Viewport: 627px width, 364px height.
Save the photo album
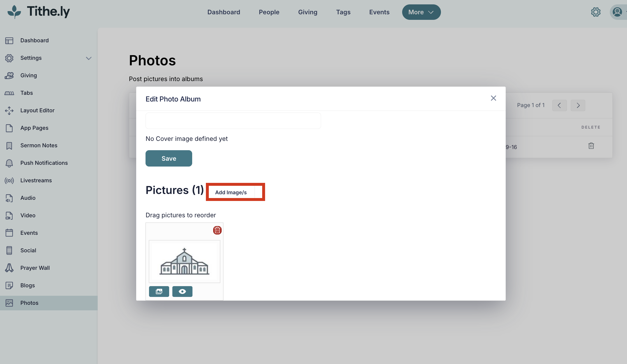(x=169, y=158)
